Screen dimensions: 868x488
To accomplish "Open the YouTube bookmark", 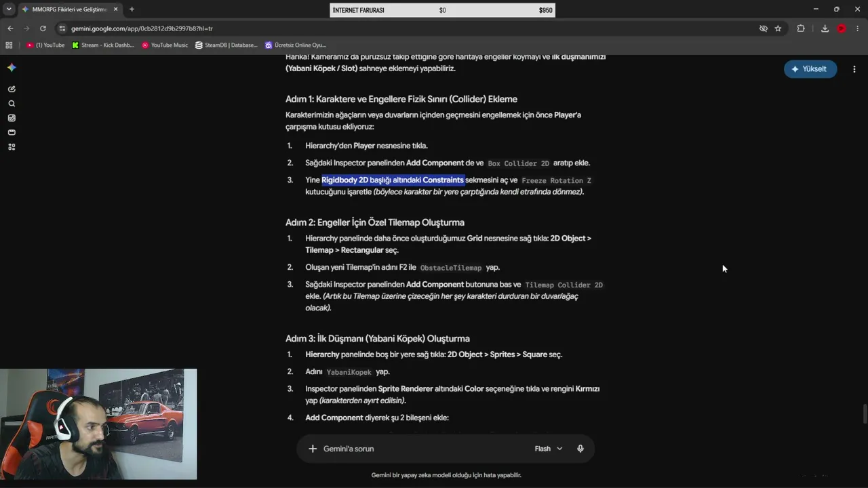I will coord(45,45).
